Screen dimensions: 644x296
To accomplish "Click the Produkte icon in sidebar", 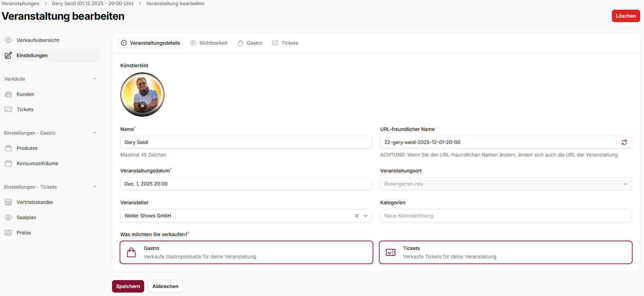I will (8, 148).
